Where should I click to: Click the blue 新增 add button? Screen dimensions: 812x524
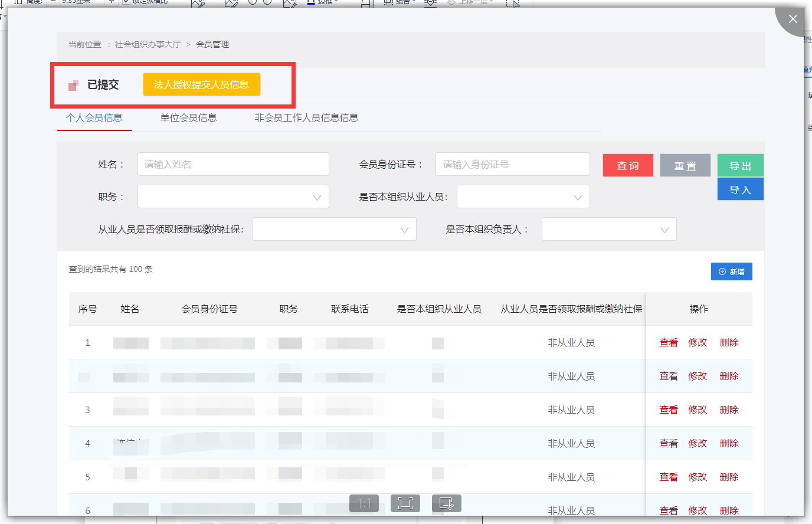pyautogui.click(x=731, y=271)
